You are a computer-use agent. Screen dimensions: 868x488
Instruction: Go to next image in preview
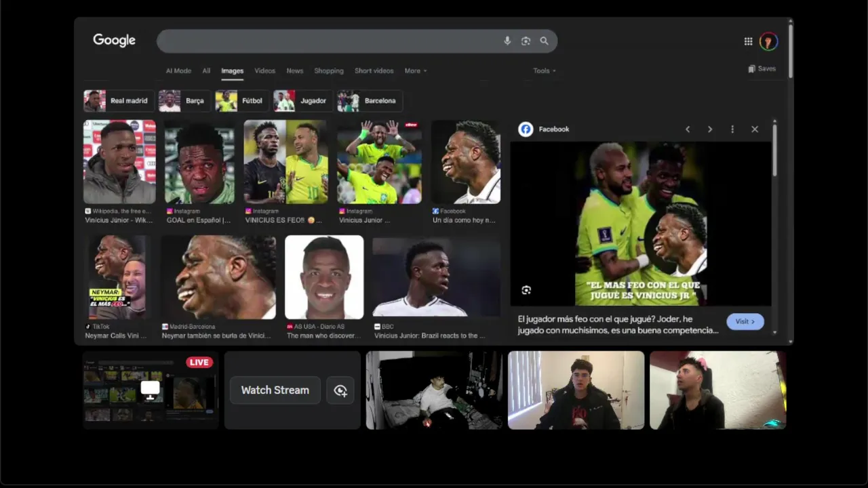point(710,129)
